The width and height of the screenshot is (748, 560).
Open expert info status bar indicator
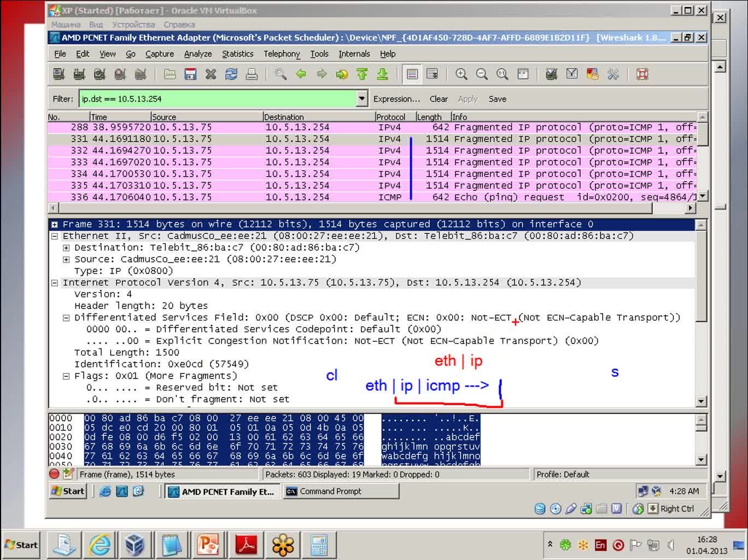pyautogui.click(x=54, y=474)
